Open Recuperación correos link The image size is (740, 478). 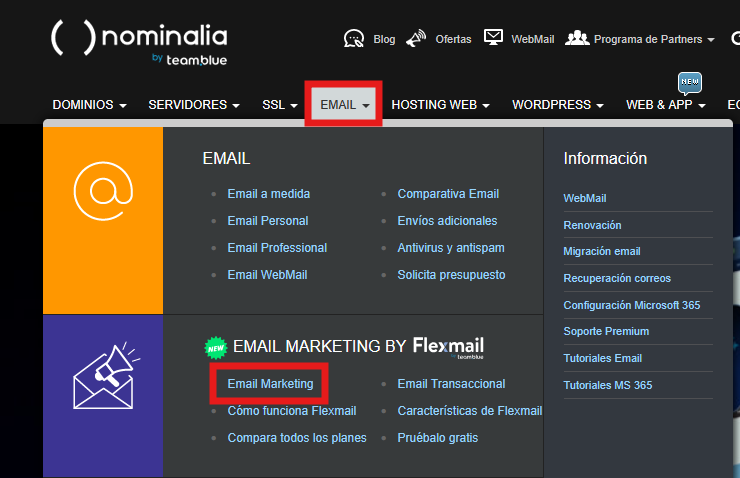point(617,278)
